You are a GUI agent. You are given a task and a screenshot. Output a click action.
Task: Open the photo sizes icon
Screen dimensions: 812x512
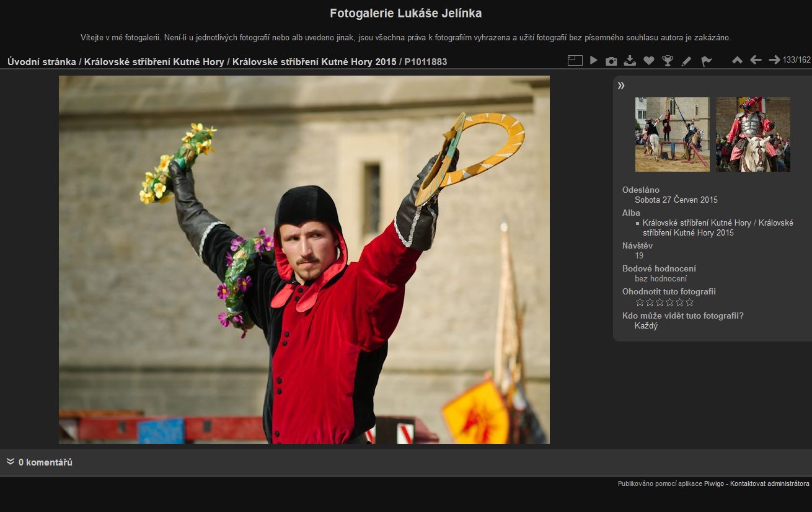575,61
